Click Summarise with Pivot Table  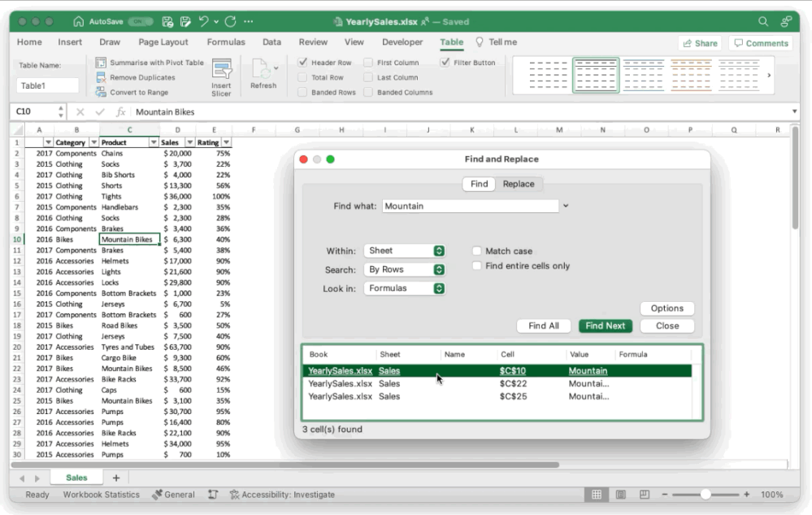150,63
